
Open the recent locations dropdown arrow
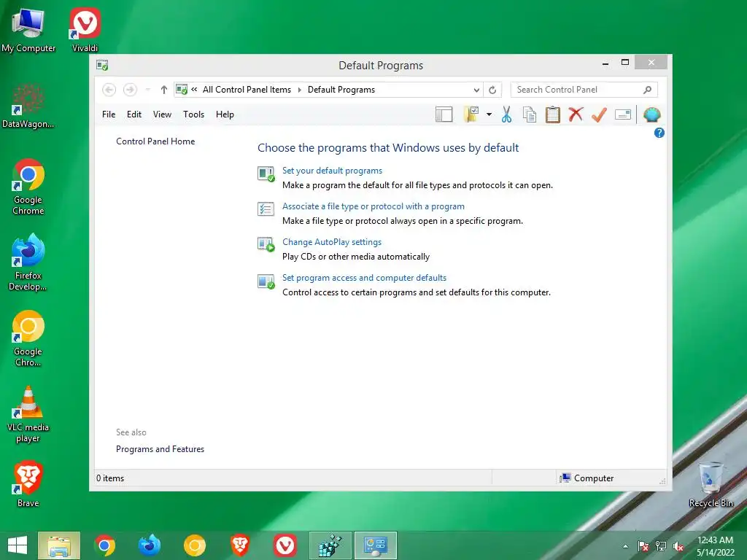point(148,90)
